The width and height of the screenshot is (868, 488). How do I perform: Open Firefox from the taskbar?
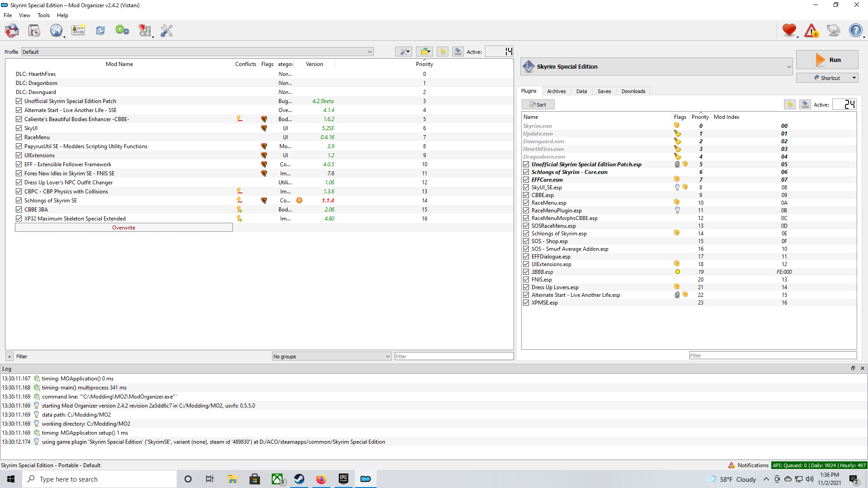point(321,479)
